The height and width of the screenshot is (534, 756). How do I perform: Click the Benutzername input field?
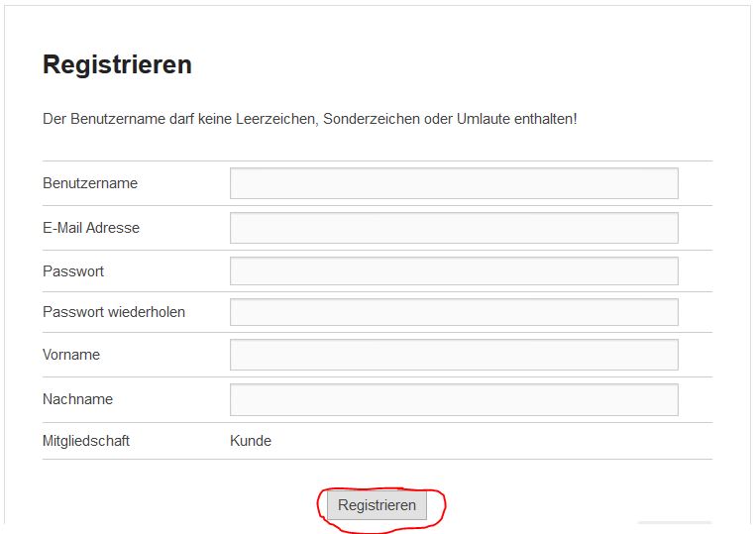454,183
